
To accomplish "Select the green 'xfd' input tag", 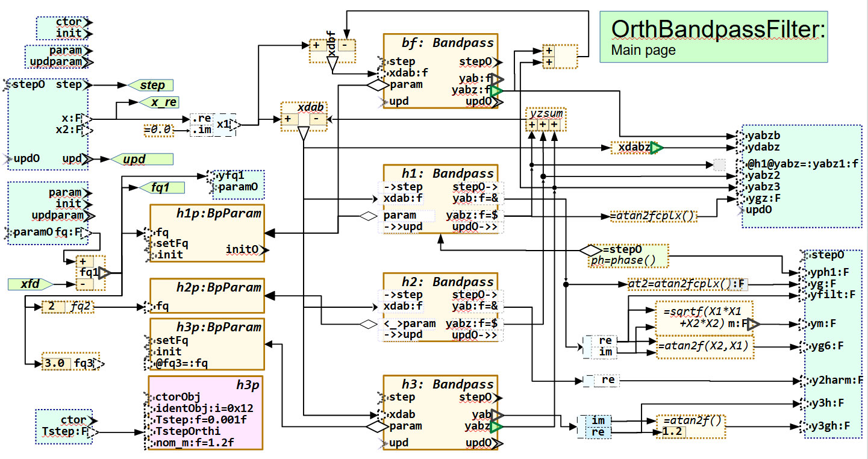I will [30, 284].
